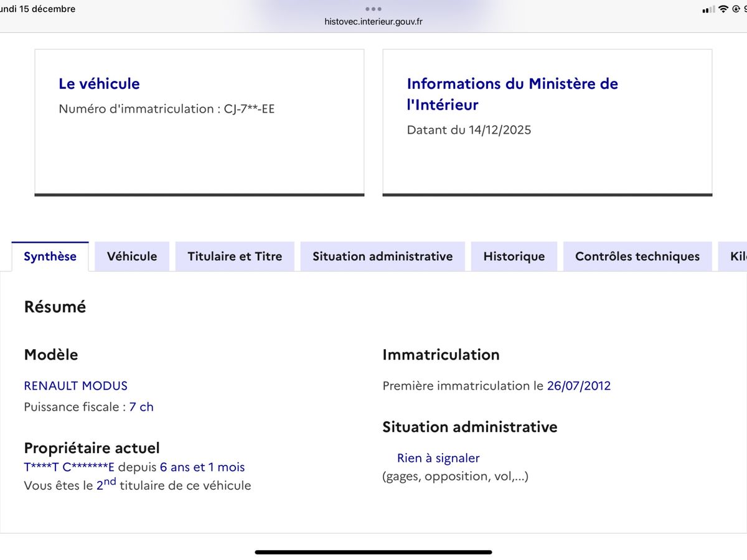Screen dimensions: 747x560
Task: Tap the histovec.interieur.gouv.fr address bar
Action: coord(373,21)
